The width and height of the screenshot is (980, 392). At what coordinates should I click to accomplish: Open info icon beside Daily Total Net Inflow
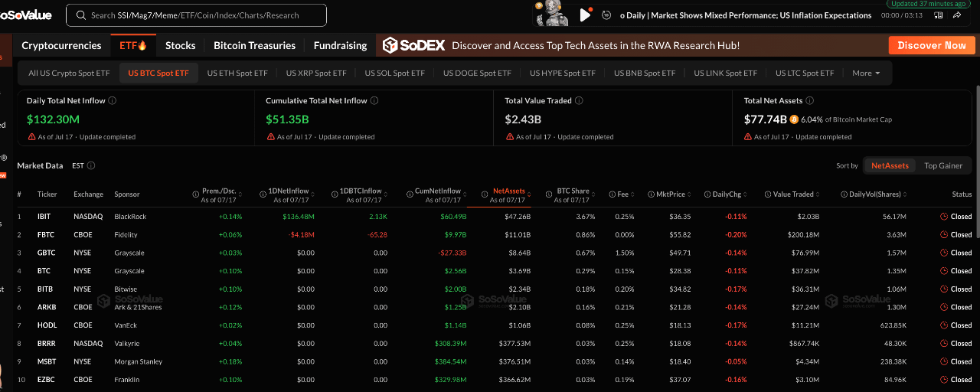[x=113, y=100]
